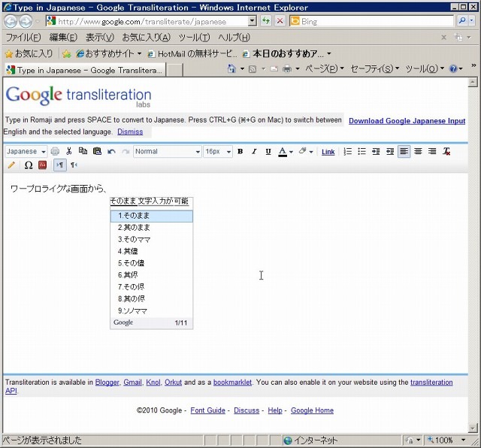Toggle italic formatting
This screenshot has height=448, width=481.
[254, 151]
